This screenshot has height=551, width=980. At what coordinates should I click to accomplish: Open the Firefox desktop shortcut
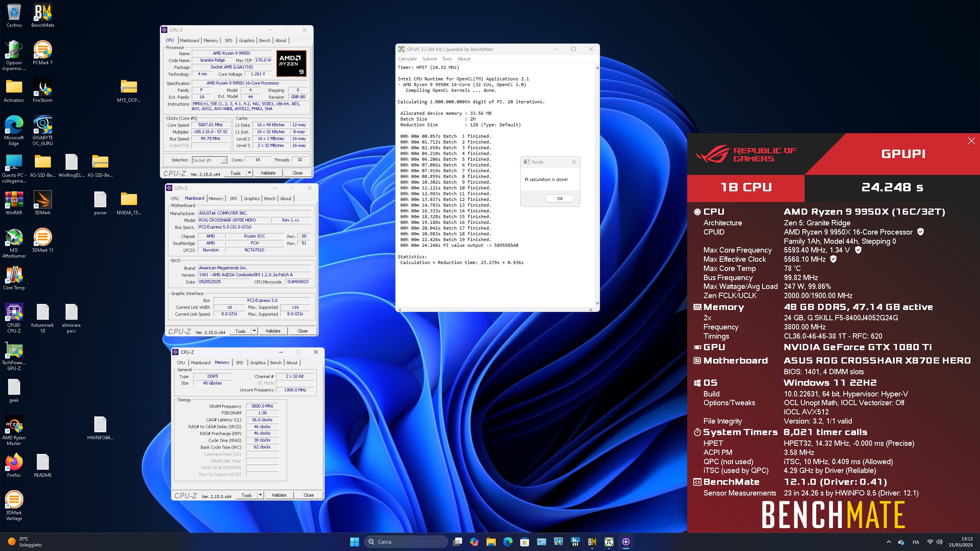click(14, 466)
